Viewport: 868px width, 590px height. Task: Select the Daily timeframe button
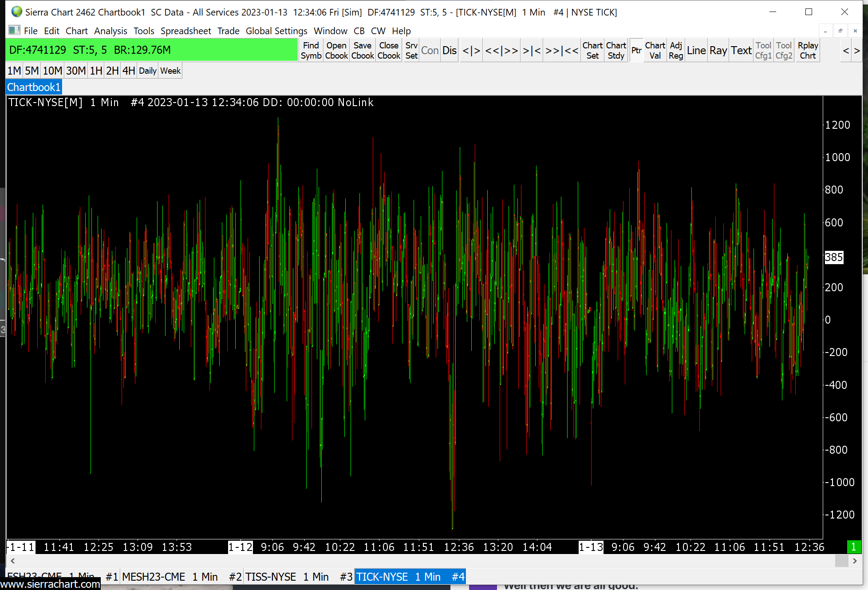point(147,71)
